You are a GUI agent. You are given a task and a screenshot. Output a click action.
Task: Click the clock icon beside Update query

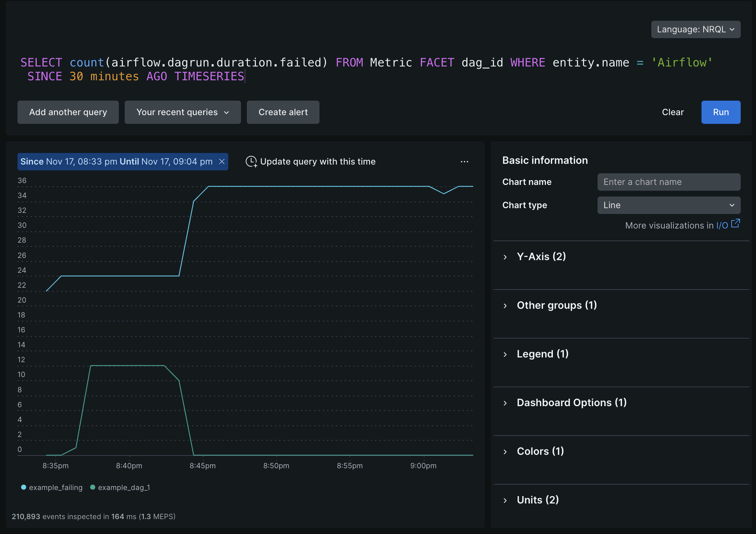click(251, 162)
